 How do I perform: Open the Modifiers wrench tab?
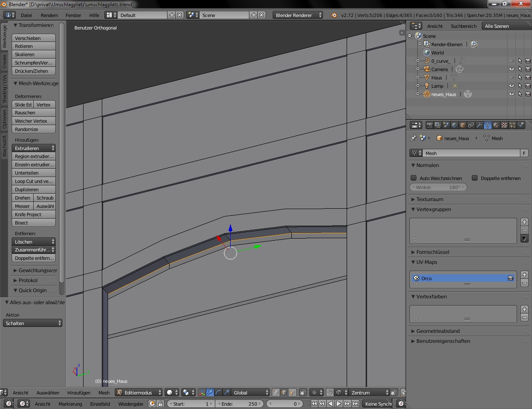(479, 125)
